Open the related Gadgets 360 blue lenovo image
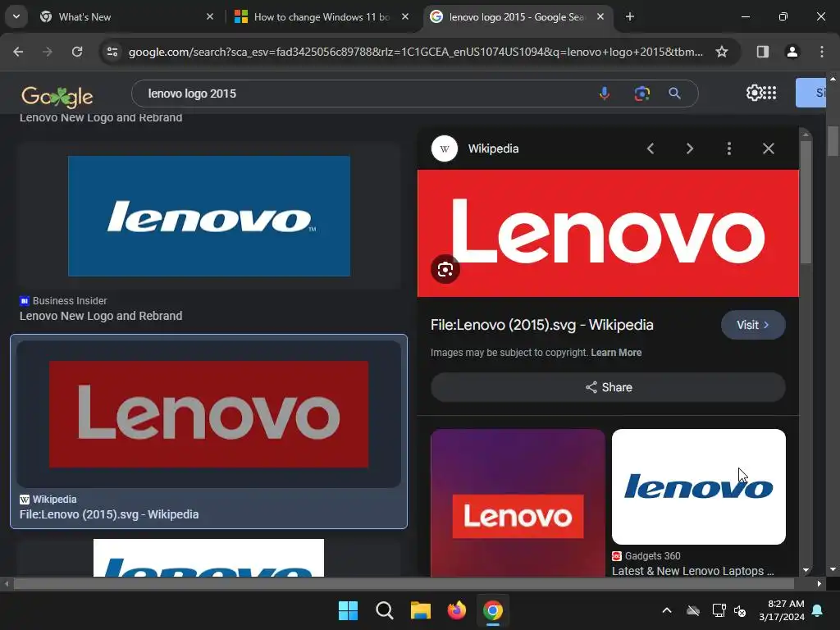Viewport: 840px width, 630px height. 699,486
